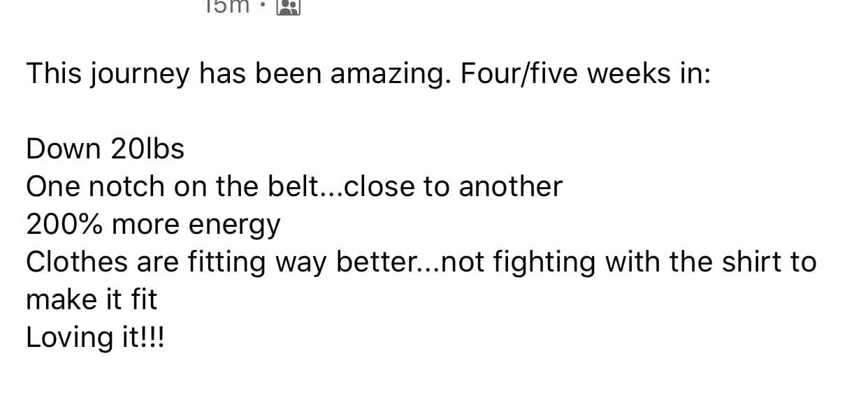Open the 15m post timestamp
Image resolution: width=868 pixels, height=393 pixels.
coord(226,6)
